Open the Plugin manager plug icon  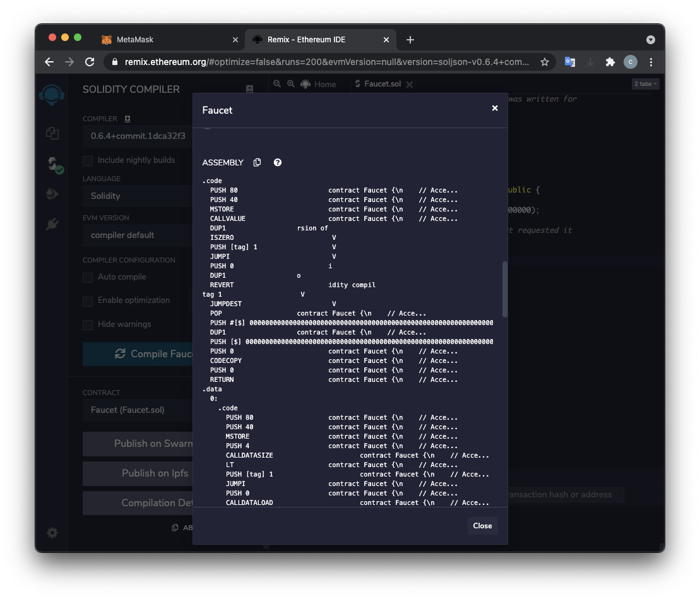pyautogui.click(x=52, y=224)
